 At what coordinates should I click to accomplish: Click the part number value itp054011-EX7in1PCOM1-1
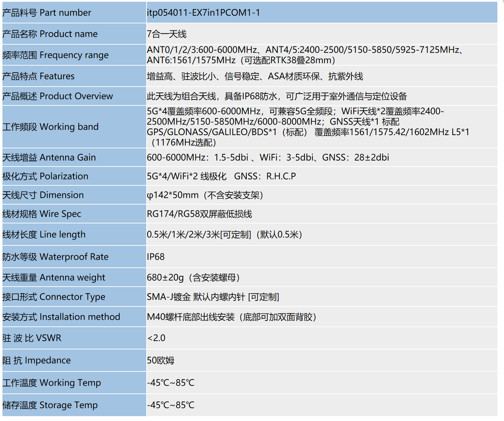click(x=203, y=13)
